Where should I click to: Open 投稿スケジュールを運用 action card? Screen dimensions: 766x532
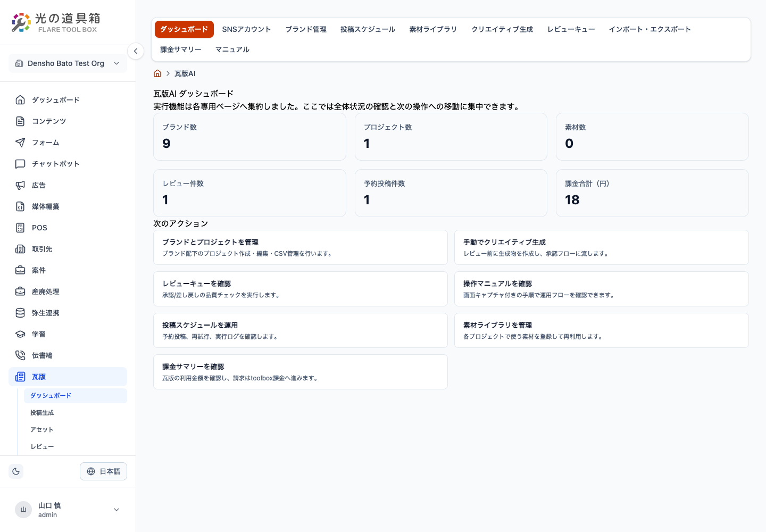tap(301, 330)
